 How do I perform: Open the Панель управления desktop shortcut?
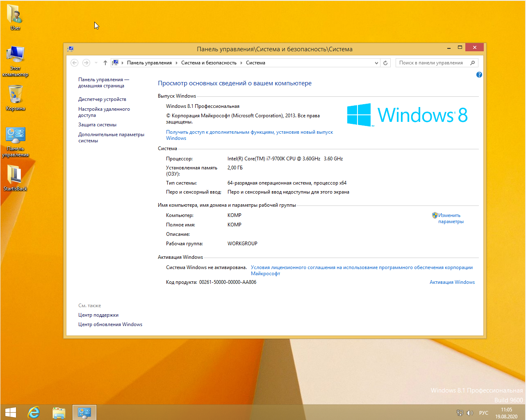(x=15, y=142)
